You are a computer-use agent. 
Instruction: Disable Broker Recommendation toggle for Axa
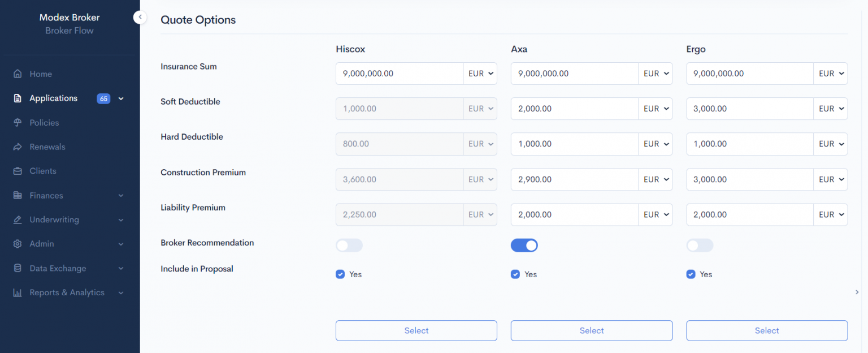click(524, 246)
